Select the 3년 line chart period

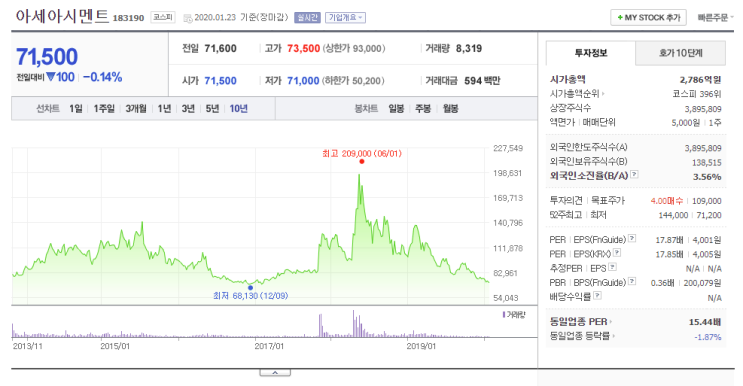coord(188,108)
